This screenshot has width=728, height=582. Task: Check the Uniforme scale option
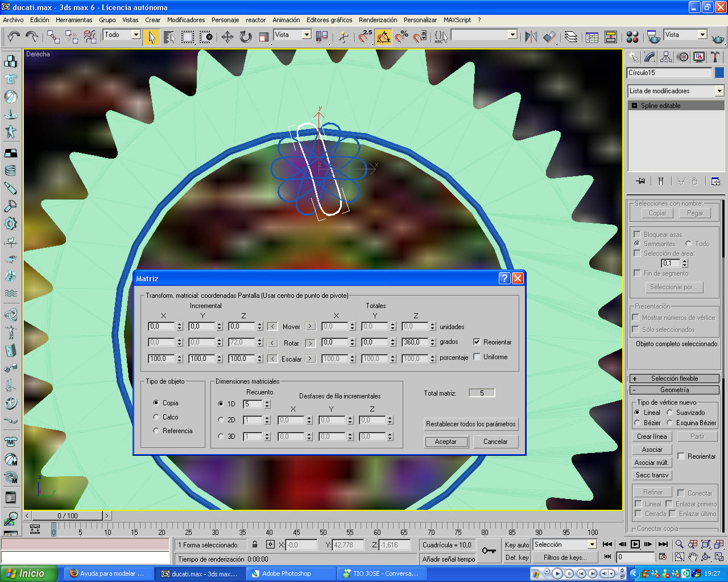coord(477,356)
